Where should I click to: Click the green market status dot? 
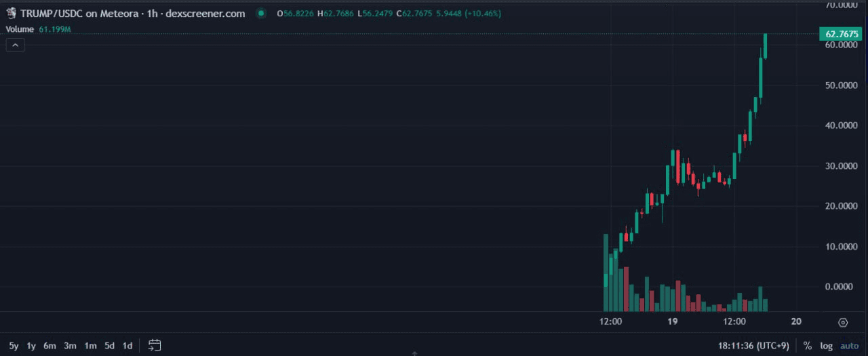click(260, 14)
